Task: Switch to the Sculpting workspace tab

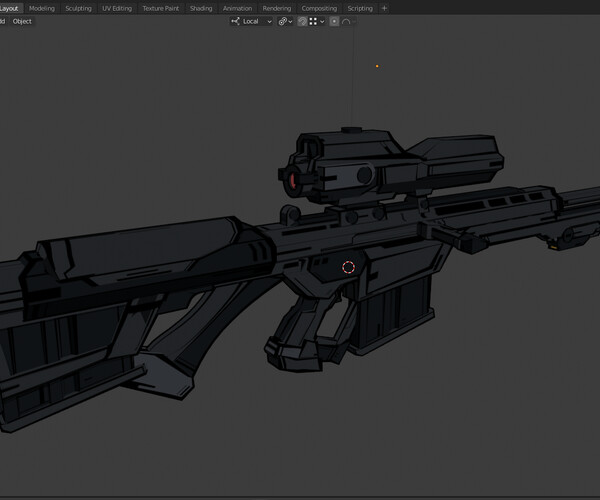Action: pos(78,8)
